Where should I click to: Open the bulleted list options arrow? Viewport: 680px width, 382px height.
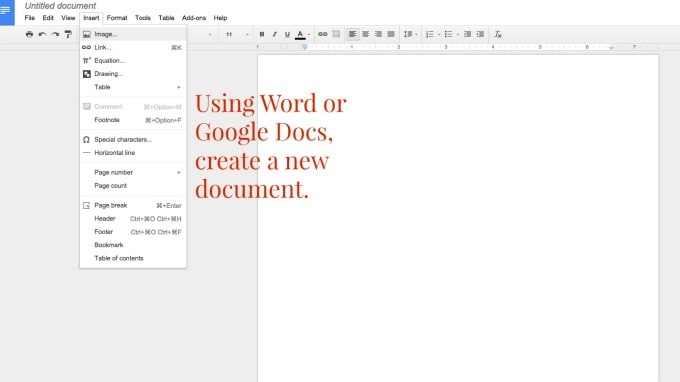pyautogui.click(x=458, y=34)
